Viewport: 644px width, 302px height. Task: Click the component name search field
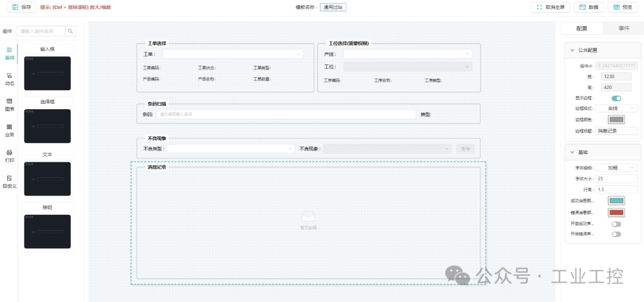[x=41, y=31]
